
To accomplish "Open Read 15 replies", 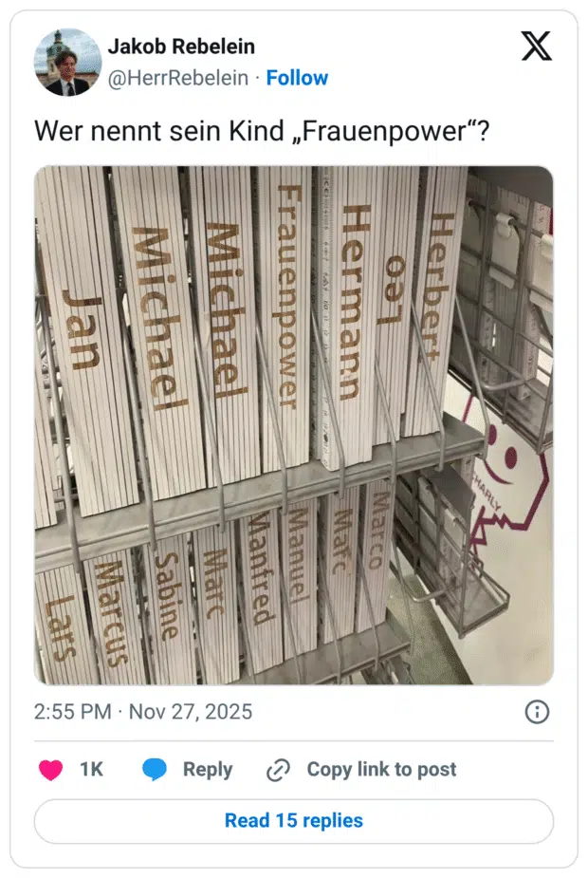I will (294, 821).
